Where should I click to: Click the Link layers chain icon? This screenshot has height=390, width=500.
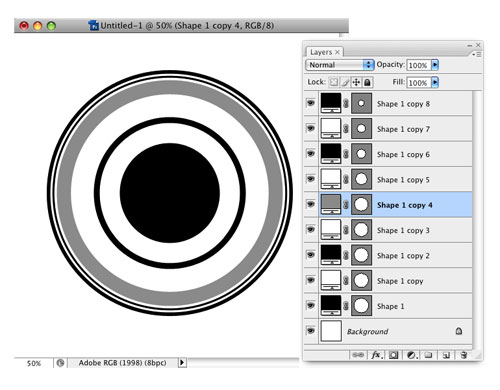click(358, 355)
